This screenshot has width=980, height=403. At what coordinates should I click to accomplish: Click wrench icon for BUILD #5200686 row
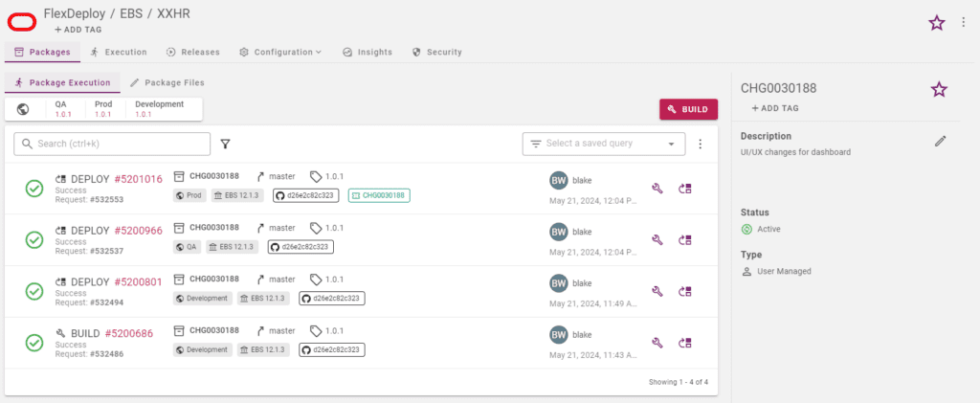click(x=657, y=343)
